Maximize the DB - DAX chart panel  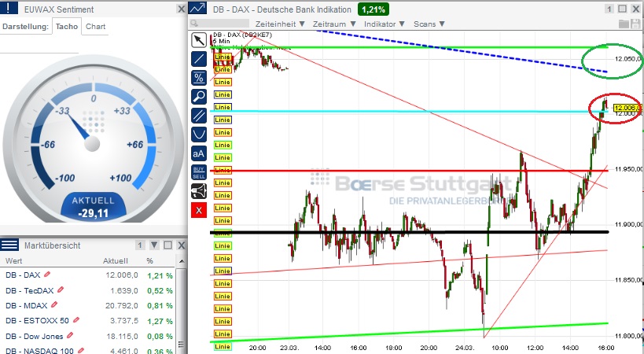tap(622, 9)
